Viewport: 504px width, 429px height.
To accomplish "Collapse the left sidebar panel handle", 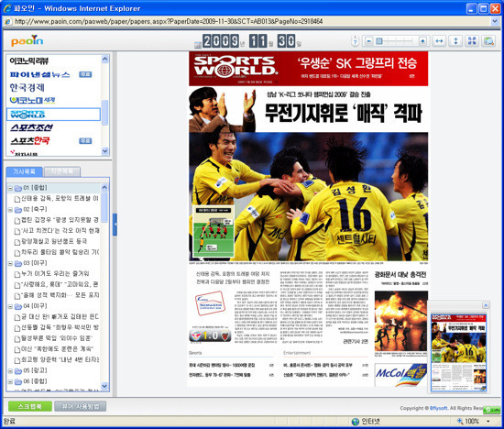I will click(115, 225).
